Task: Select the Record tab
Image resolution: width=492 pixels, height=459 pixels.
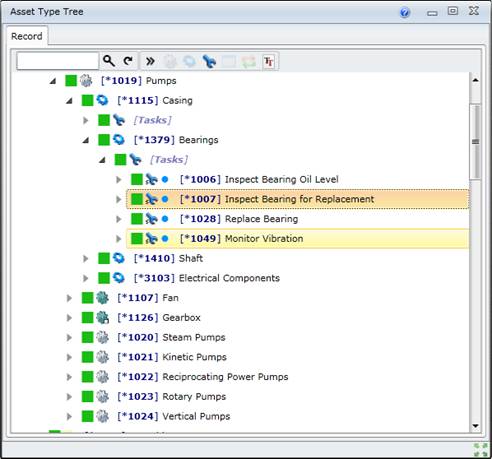Action: [x=27, y=36]
